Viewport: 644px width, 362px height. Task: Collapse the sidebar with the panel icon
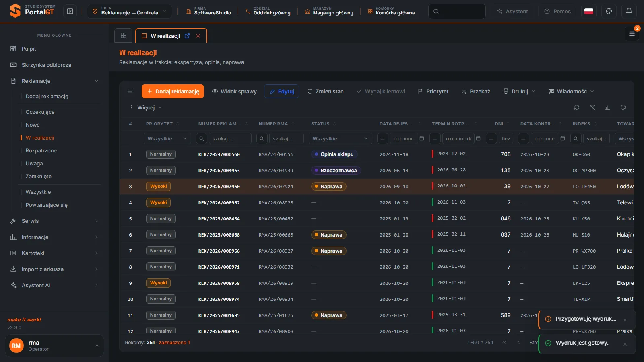[x=70, y=11]
